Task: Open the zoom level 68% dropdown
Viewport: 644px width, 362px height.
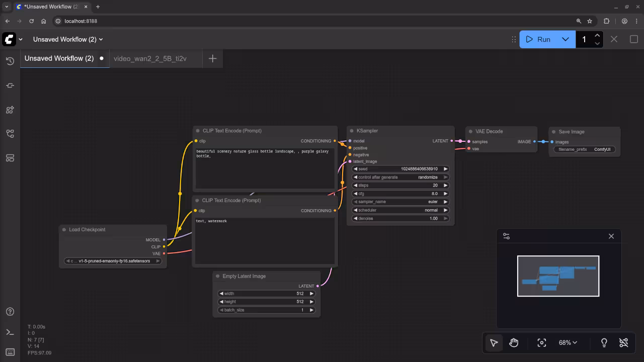Action: click(568, 342)
